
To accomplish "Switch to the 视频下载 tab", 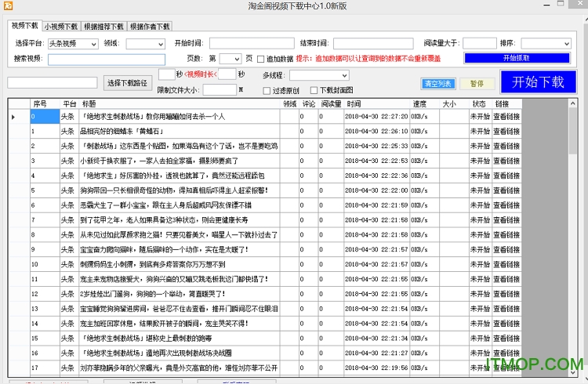I will tap(25, 26).
